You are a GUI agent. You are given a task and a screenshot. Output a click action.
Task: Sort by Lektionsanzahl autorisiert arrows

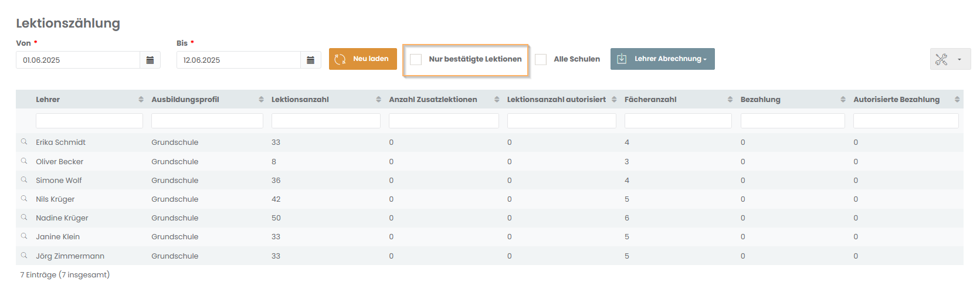[614, 100]
